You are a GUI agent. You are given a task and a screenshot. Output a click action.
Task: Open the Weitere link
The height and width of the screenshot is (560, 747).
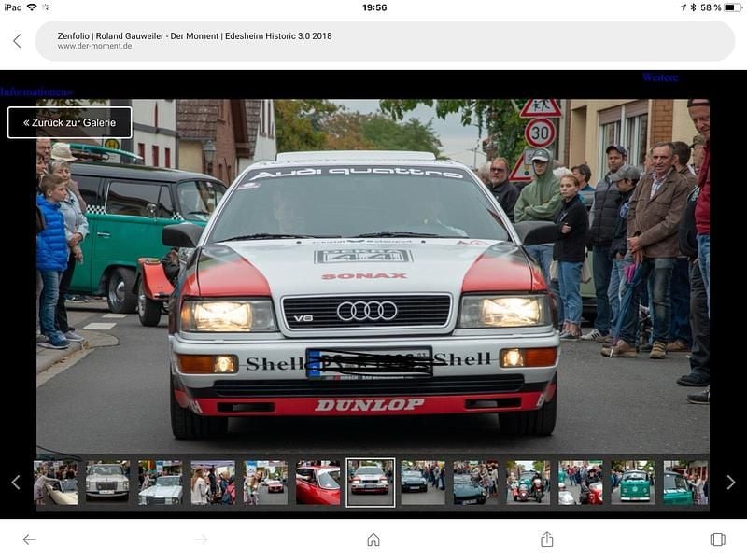click(659, 77)
